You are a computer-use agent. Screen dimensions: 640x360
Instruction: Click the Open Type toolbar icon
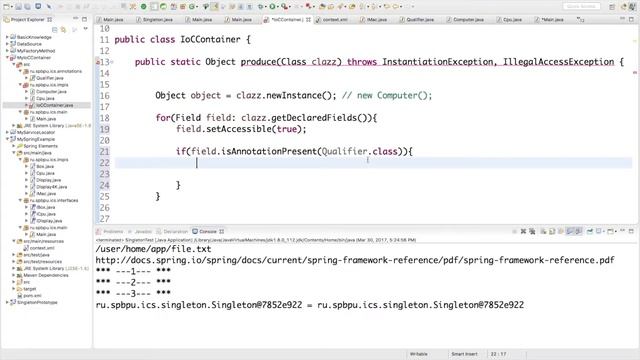tap(322, 7)
